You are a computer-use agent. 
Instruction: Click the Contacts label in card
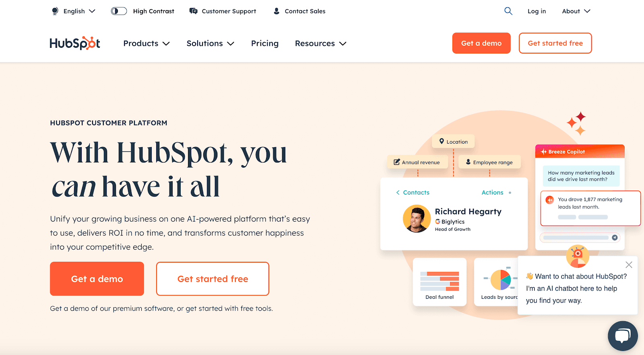416,193
